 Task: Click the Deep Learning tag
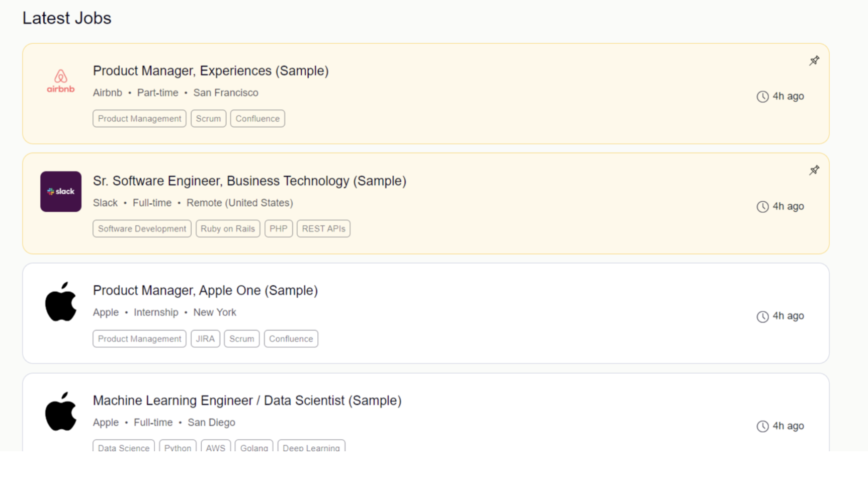pos(311,447)
